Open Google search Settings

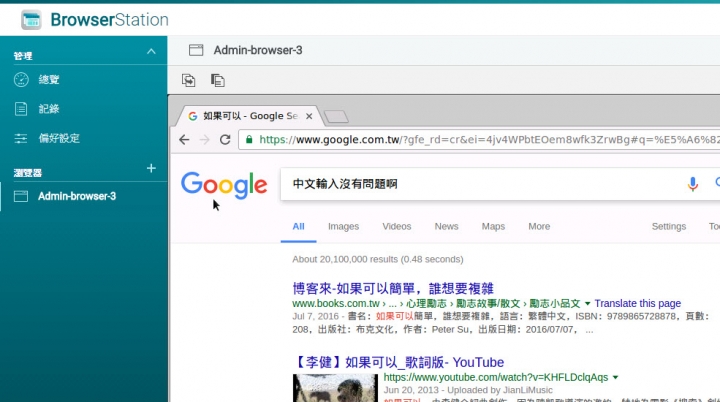click(669, 226)
